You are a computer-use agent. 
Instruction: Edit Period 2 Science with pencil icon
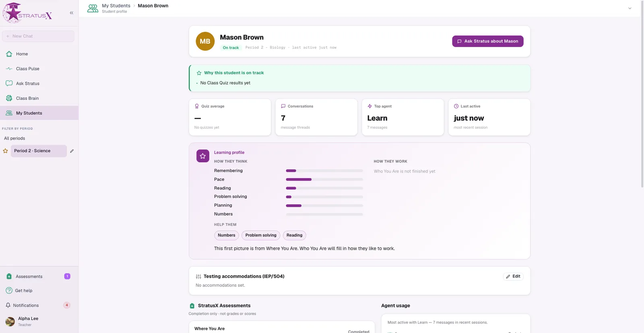tap(72, 151)
